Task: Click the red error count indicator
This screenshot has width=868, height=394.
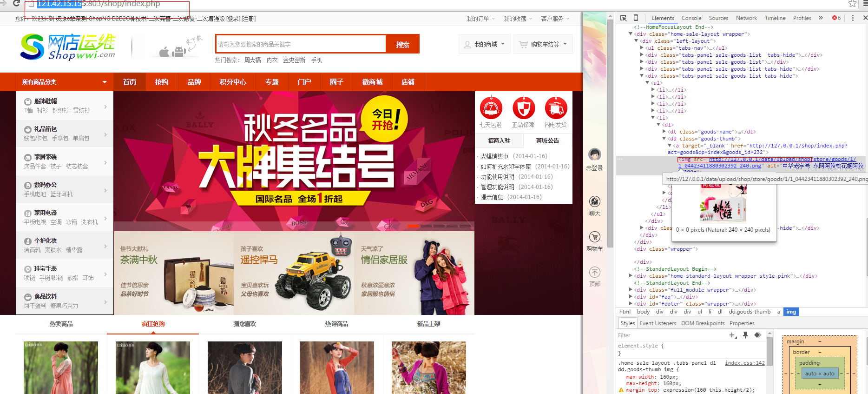Action: [836, 18]
